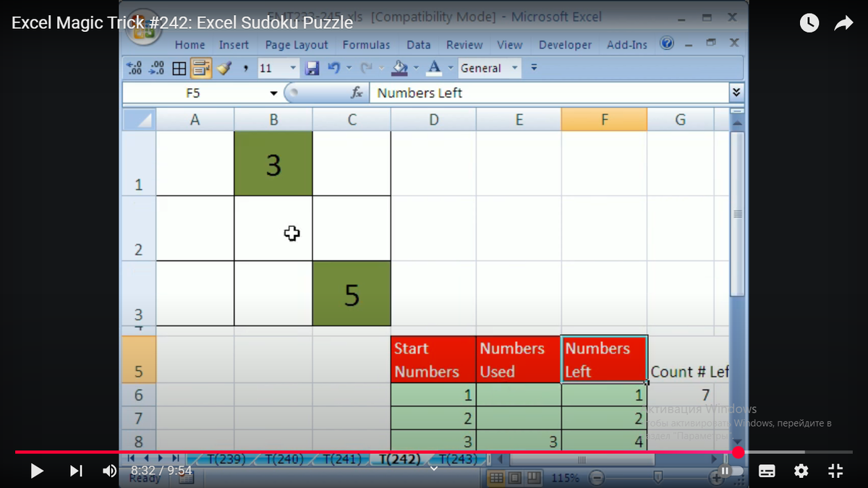This screenshot has width=868, height=488.
Task: Apply the Fill Color bucket
Action: [400, 68]
